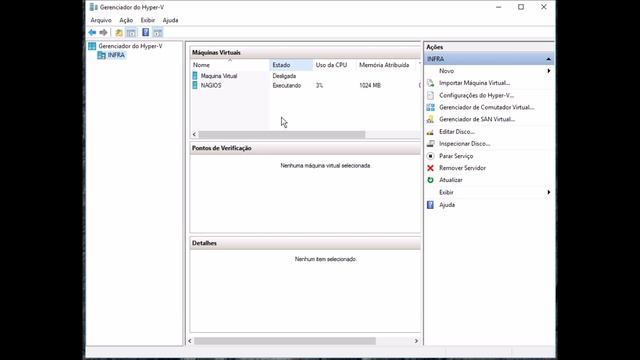Image resolution: width=640 pixels, height=360 pixels.
Task: Click the 3% CPU usage cell
Action: (x=319, y=85)
